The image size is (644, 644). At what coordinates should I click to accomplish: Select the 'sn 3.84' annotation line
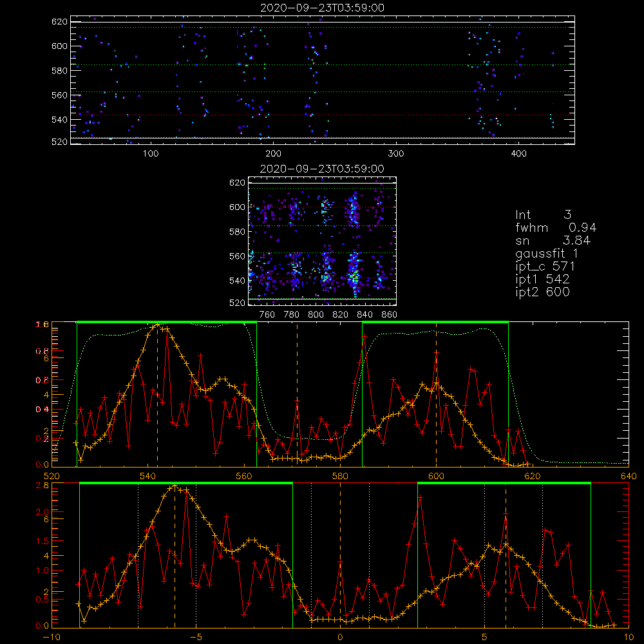click(553, 240)
